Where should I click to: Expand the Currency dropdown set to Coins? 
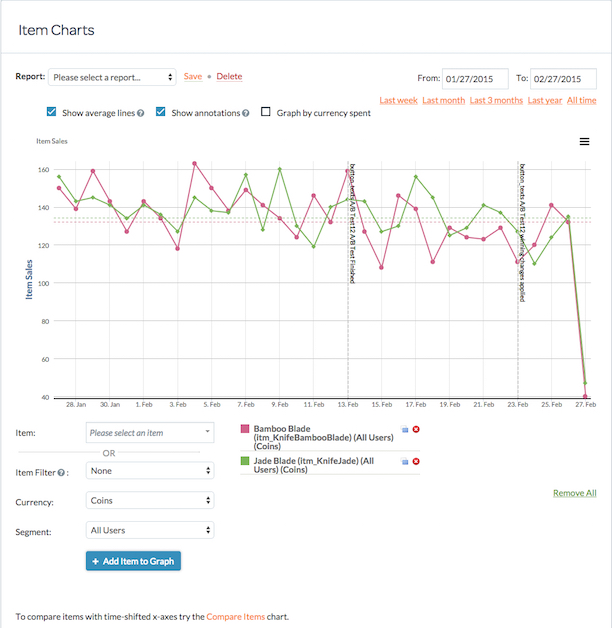point(150,500)
